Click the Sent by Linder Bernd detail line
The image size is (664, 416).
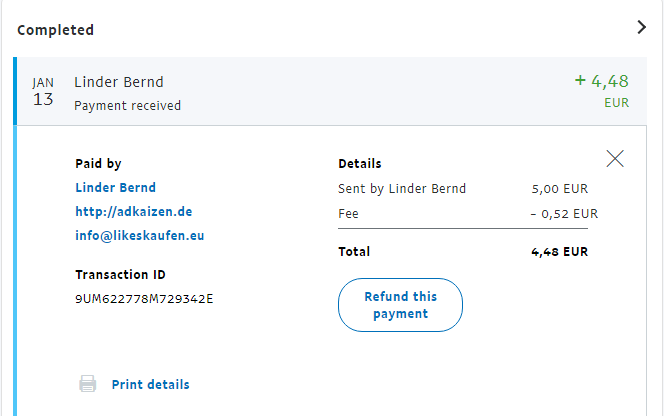point(402,188)
